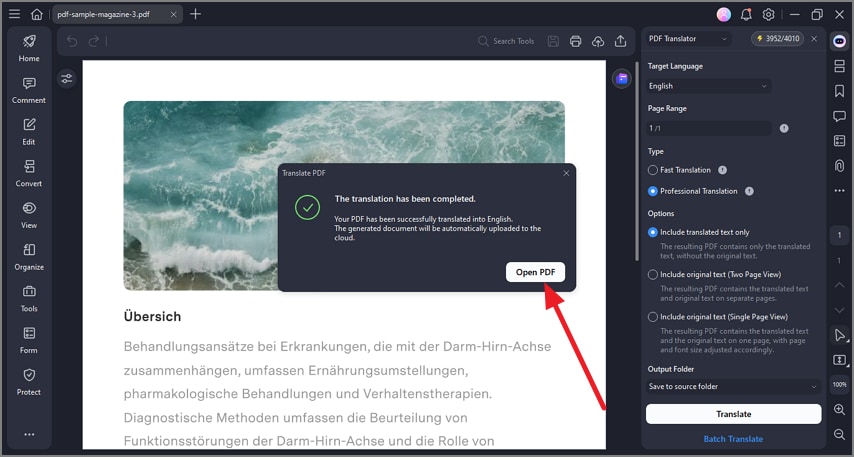Zoom in with magnifier plus
This screenshot has height=457, width=854.
tap(839, 410)
